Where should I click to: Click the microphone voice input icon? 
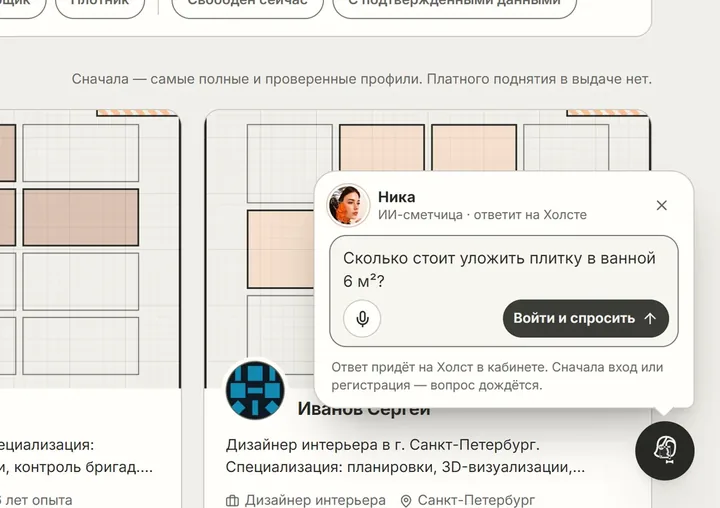pyautogui.click(x=362, y=318)
